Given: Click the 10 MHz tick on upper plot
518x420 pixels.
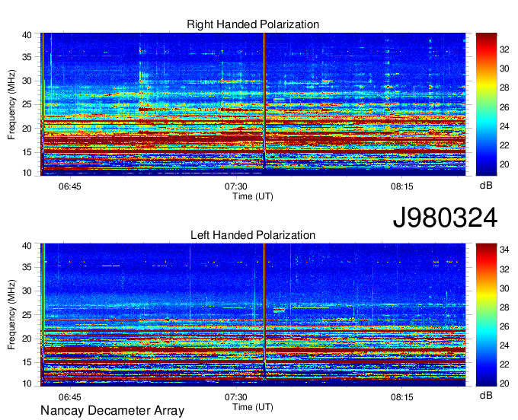Looking at the screenshot, I should pyautogui.click(x=27, y=173).
